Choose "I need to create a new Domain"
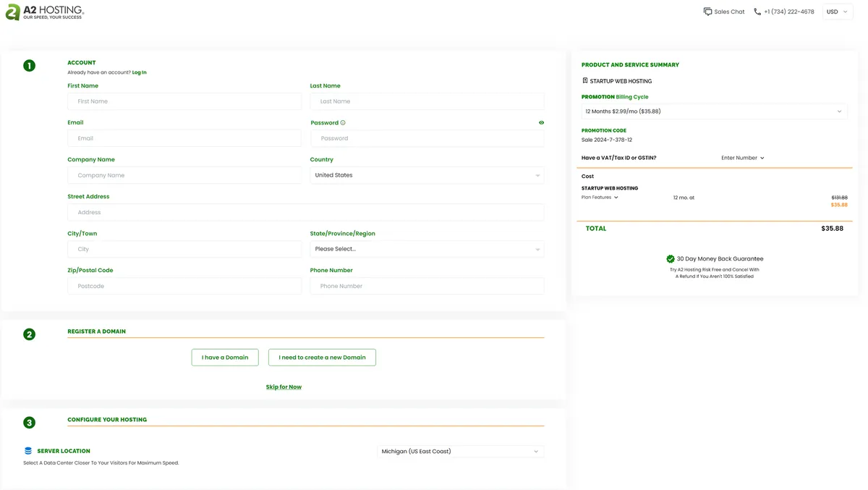 tap(322, 358)
